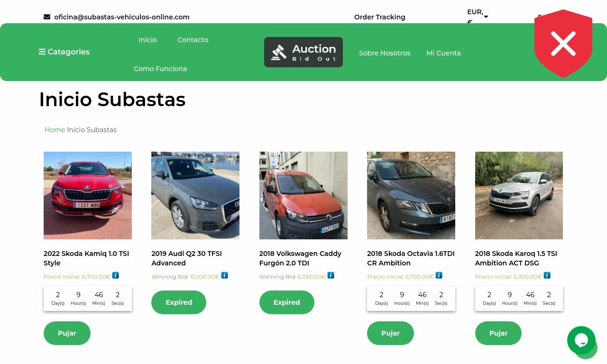
Task: Open Como Funciona page
Action: point(160,69)
